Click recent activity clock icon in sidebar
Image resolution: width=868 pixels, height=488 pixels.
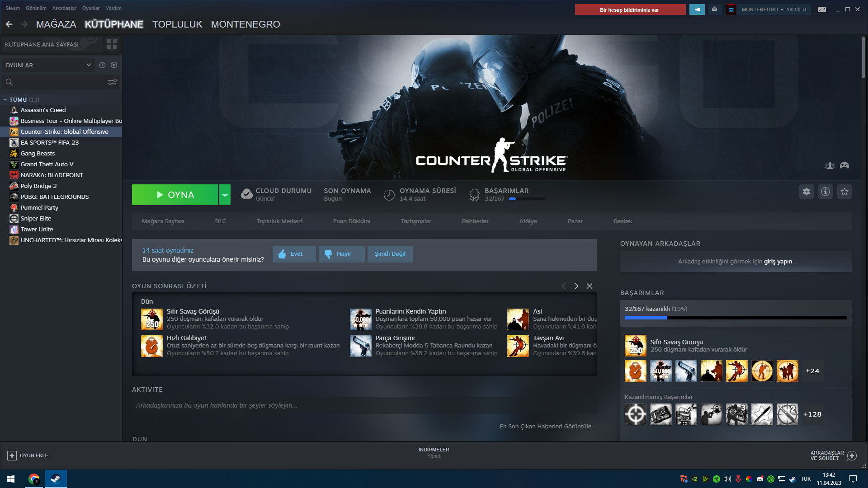(x=102, y=65)
